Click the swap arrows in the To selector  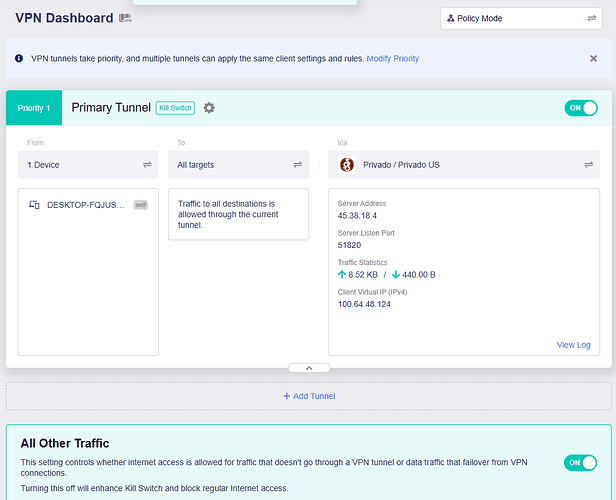coord(297,165)
